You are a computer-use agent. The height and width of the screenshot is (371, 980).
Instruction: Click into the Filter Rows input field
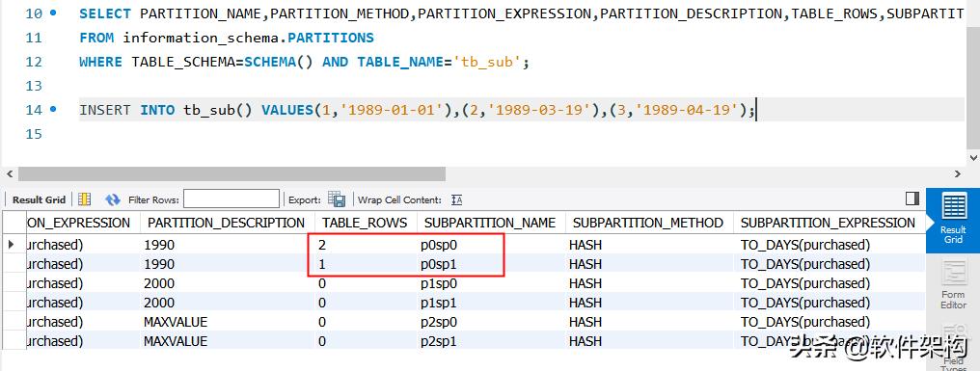231,199
